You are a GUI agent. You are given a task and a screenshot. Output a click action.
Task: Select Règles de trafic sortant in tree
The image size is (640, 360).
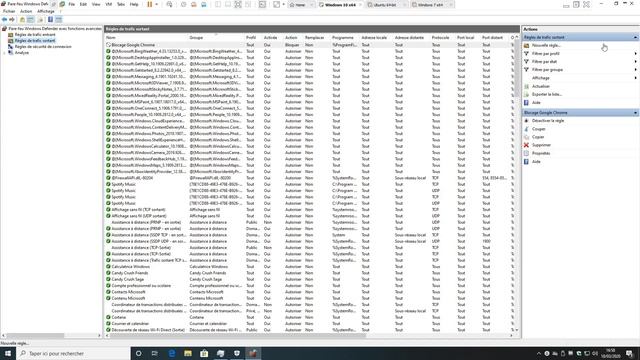pos(35,41)
